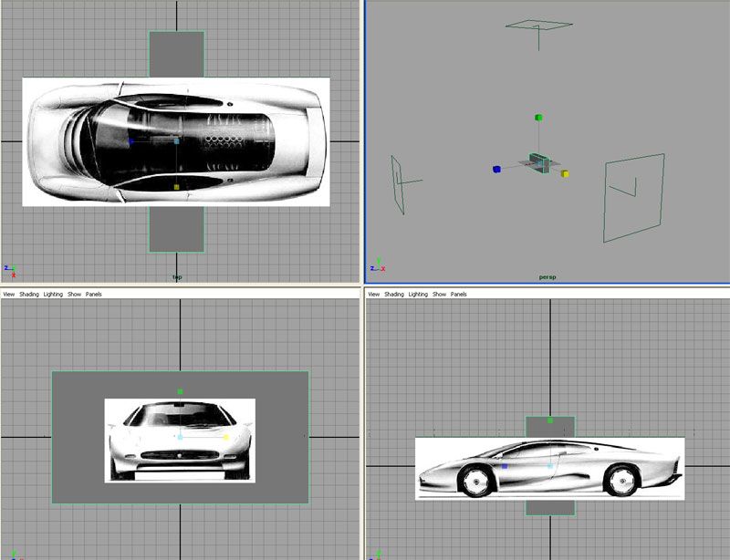730x560 pixels.
Task: Open the Lighting menu in the front view panel
Action: pos(53,295)
